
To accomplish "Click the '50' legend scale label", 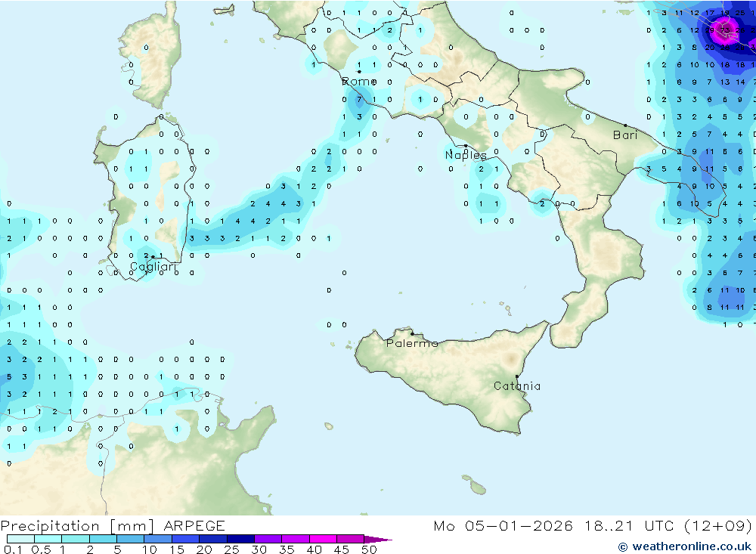I will [369, 549].
